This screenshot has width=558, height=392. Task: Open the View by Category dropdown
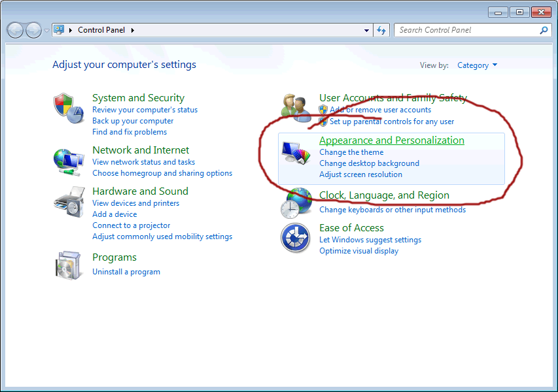[x=478, y=65]
